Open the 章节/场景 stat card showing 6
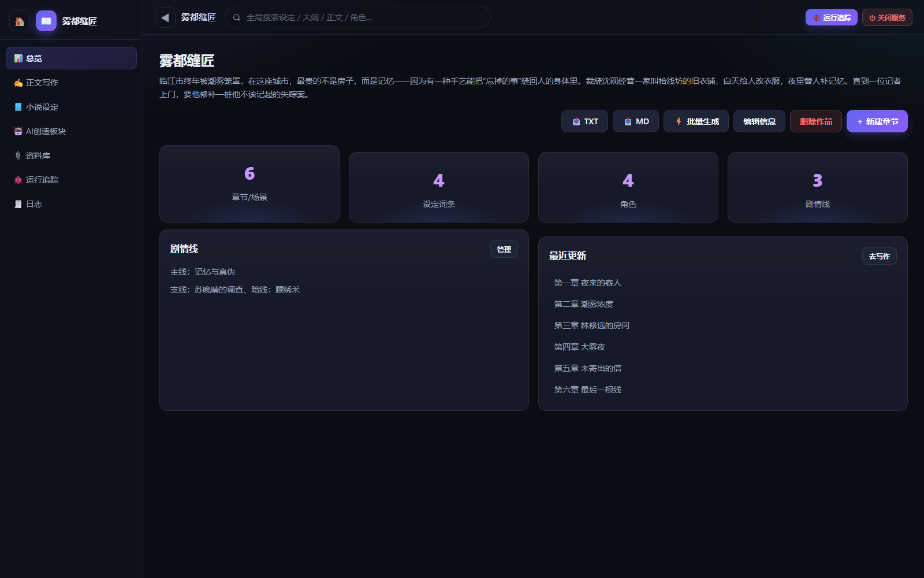 click(x=249, y=184)
